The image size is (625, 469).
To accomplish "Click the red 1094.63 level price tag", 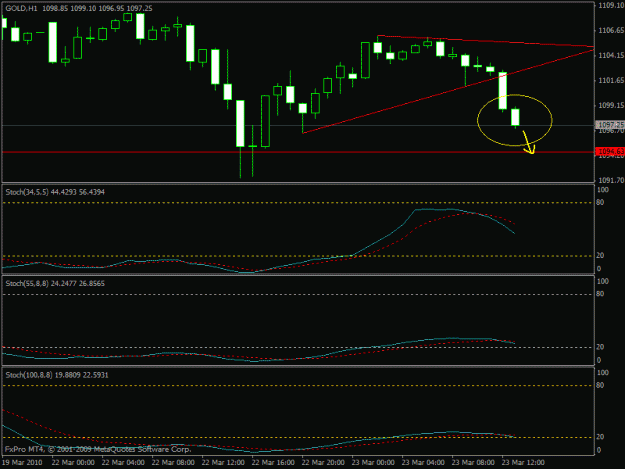I will [x=610, y=151].
